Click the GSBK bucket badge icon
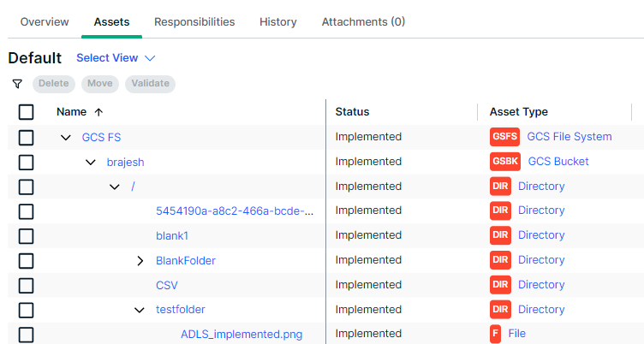The width and height of the screenshot is (644, 344). coord(504,162)
